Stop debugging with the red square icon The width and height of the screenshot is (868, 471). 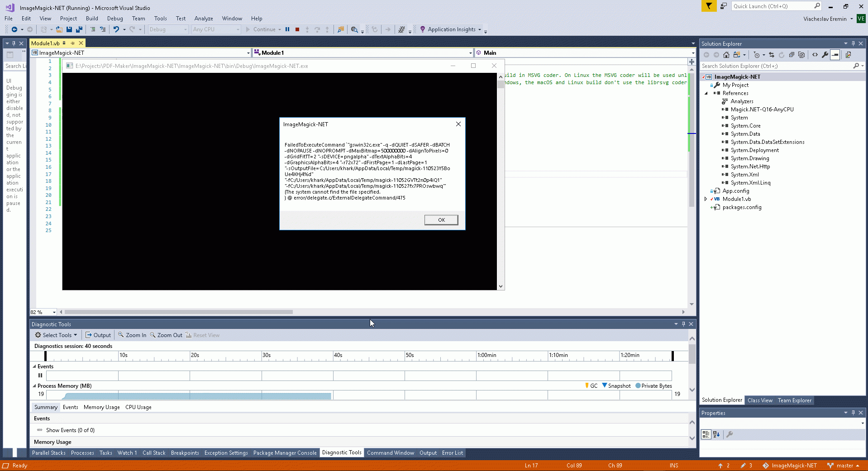tap(297, 29)
